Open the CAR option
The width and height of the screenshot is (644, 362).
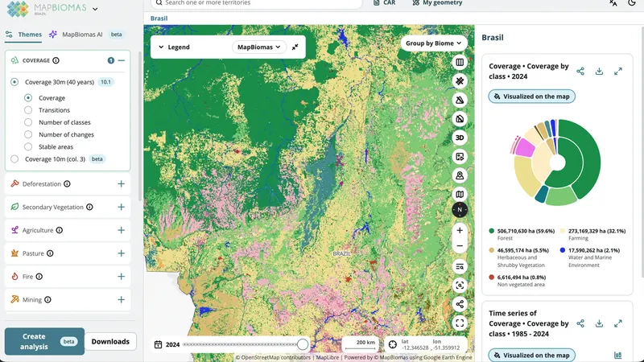[385, 3]
